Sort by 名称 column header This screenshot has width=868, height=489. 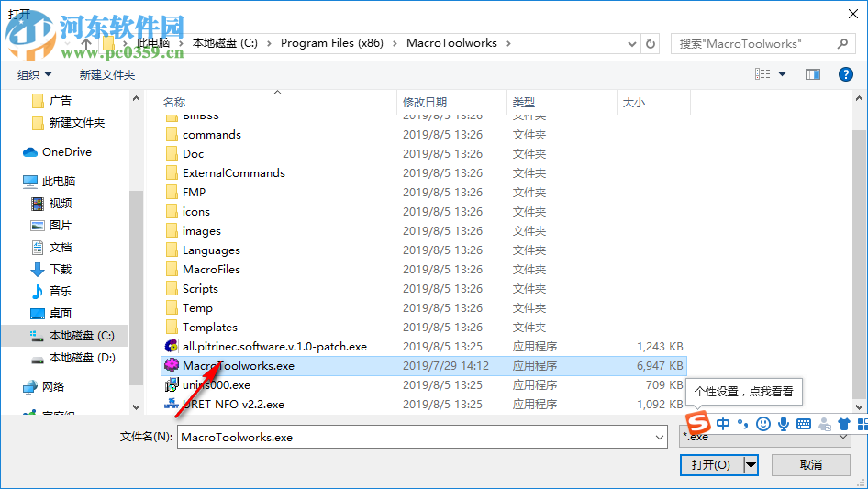click(x=173, y=102)
